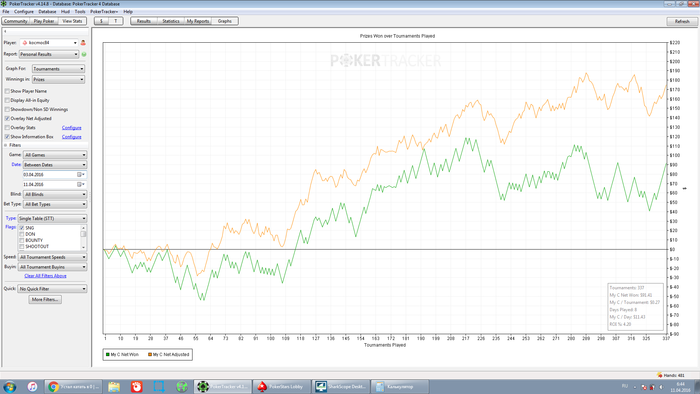
Task: Uncheck the SNG flag
Action: 21,228
